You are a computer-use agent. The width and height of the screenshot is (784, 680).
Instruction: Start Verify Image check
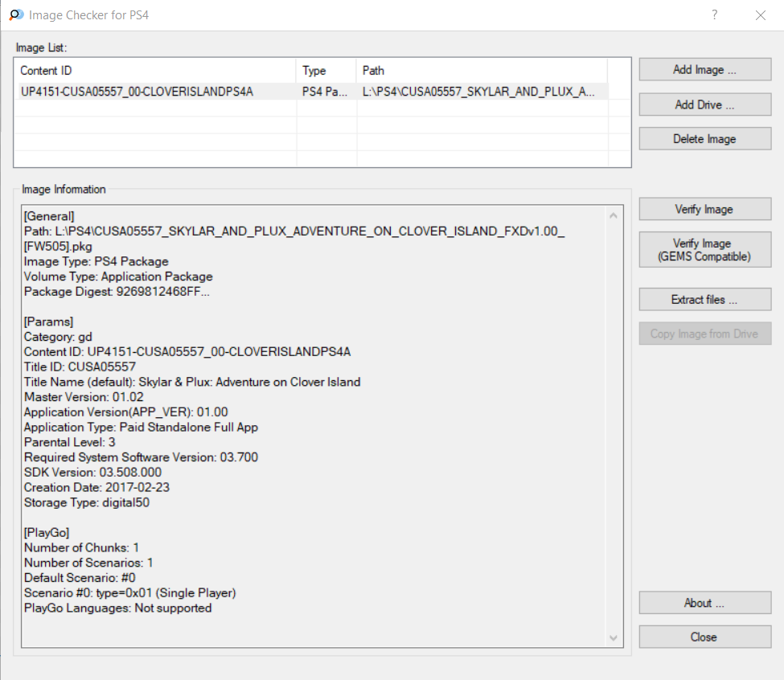[705, 209]
